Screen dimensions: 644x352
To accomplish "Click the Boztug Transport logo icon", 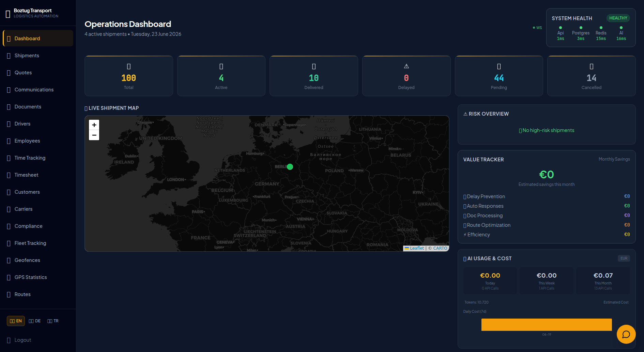I will coord(8,14).
